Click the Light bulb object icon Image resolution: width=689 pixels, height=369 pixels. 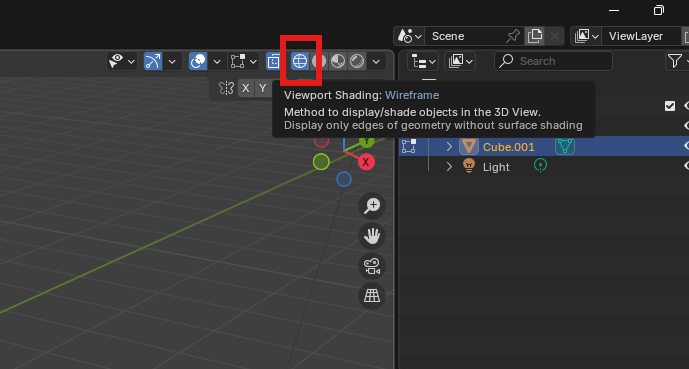pos(469,166)
